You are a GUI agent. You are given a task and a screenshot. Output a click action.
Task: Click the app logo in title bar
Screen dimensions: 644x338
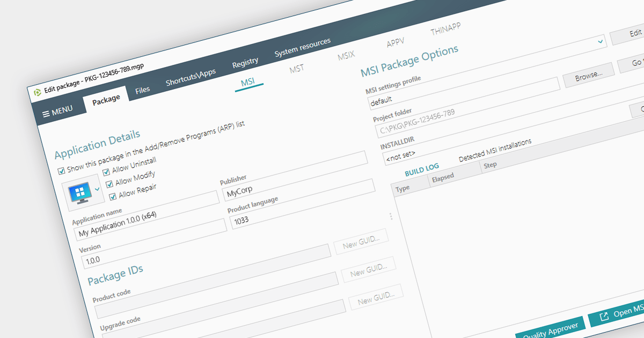point(38,92)
